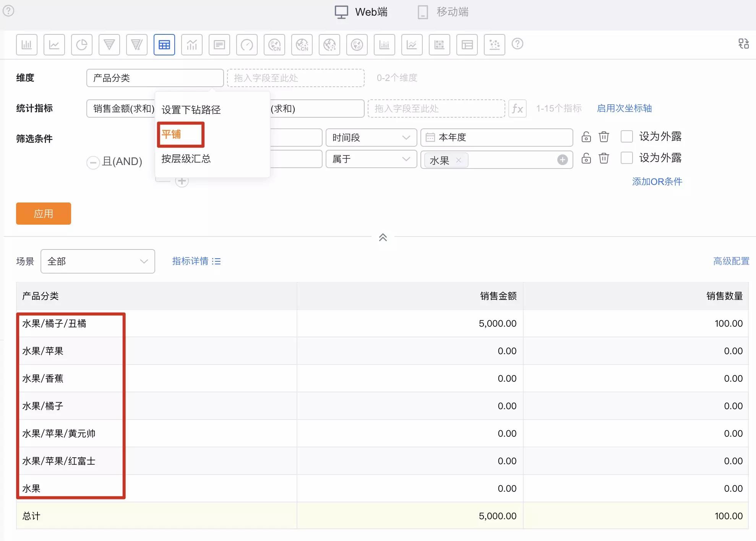Click the minus icon beside 且(AND)

coord(93,162)
